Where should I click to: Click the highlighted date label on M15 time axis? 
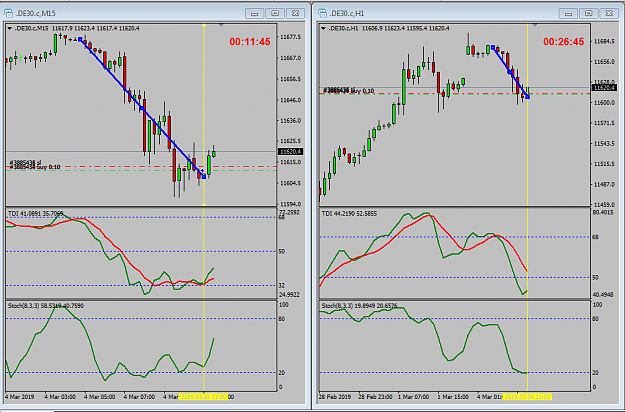(203, 397)
